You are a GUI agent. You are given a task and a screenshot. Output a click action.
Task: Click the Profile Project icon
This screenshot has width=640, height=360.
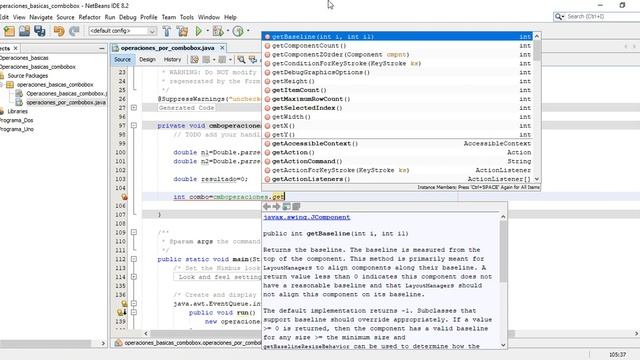238,31
